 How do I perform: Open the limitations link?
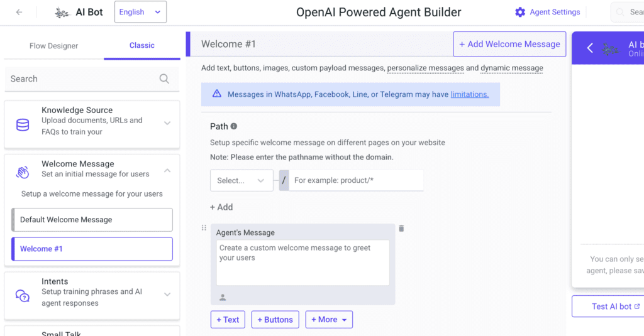tap(470, 94)
